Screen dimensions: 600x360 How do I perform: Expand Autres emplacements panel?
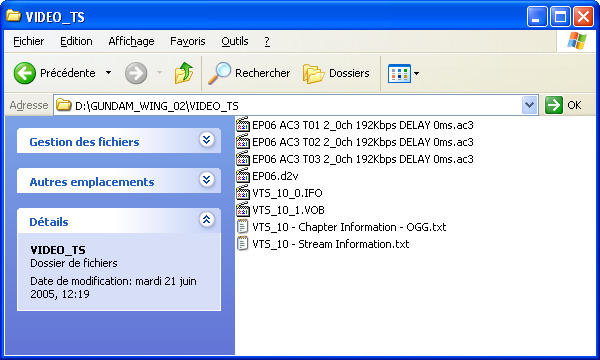(x=207, y=179)
